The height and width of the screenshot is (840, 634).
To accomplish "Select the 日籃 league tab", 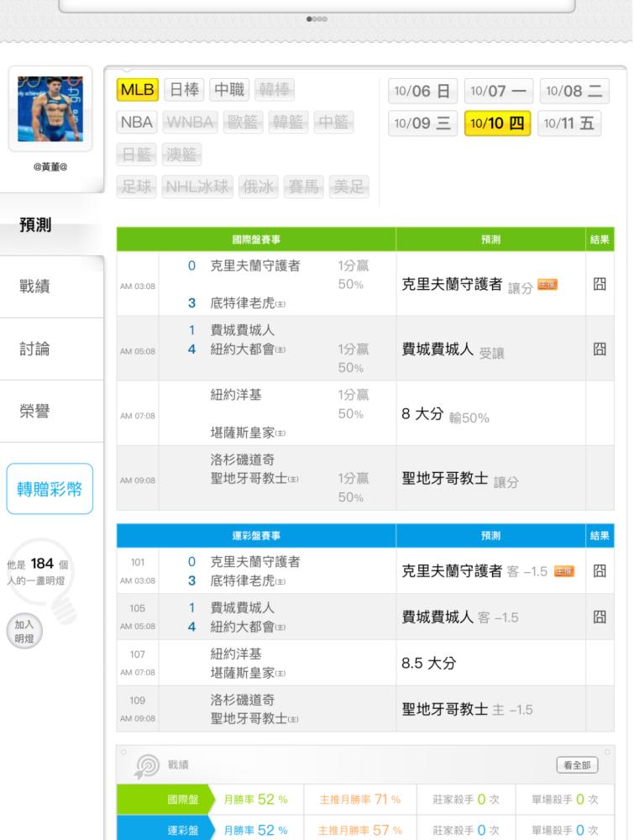I will 137,155.
